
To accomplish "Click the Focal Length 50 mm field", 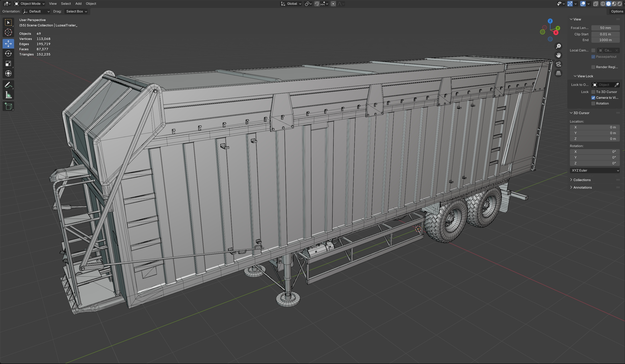I will tap(605, 28).
